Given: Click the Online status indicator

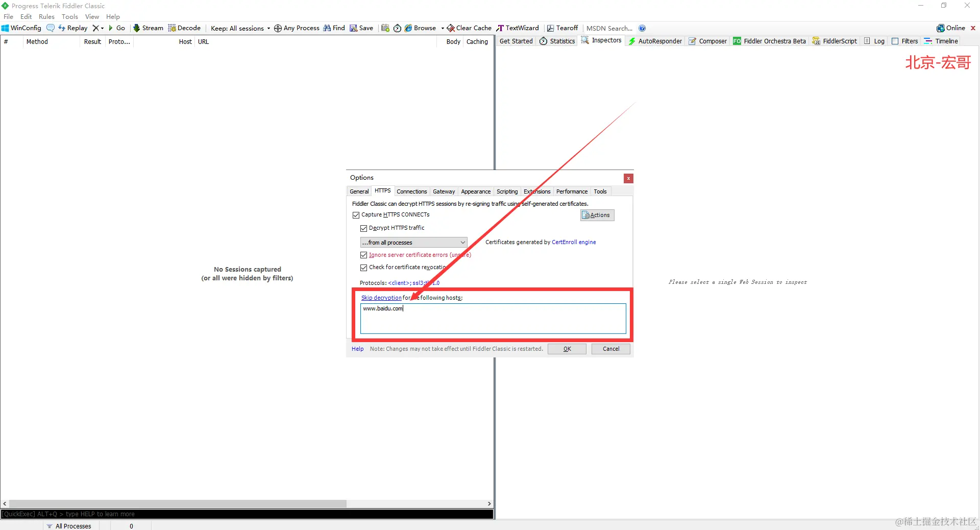Looking at the screenshot, I should tap(951, 28).
